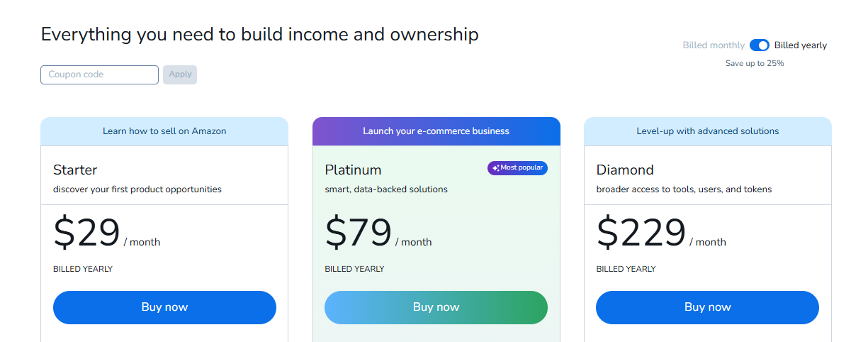Select the Billed monthly option
The height and width of the screenshot is (342, 868).
tap(714, 45)
